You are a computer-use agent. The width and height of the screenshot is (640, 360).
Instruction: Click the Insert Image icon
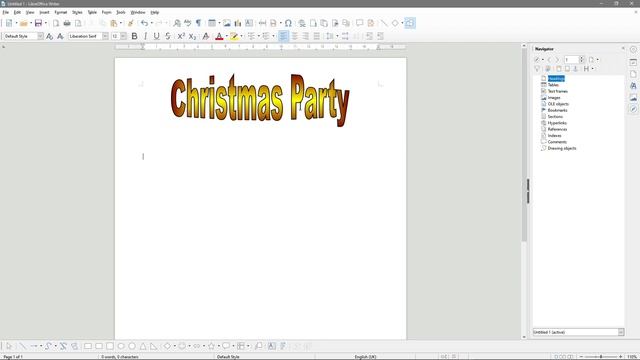(227, 23)
